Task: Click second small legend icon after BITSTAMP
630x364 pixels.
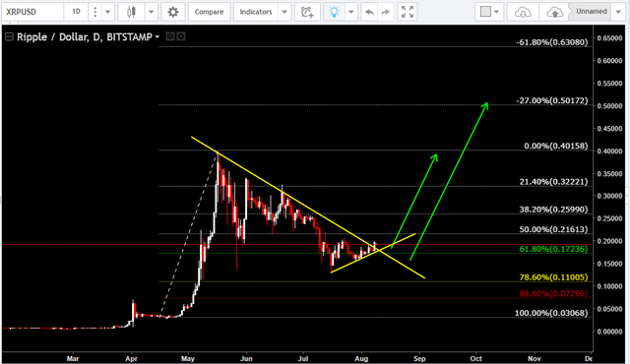Action: point(181,36)
